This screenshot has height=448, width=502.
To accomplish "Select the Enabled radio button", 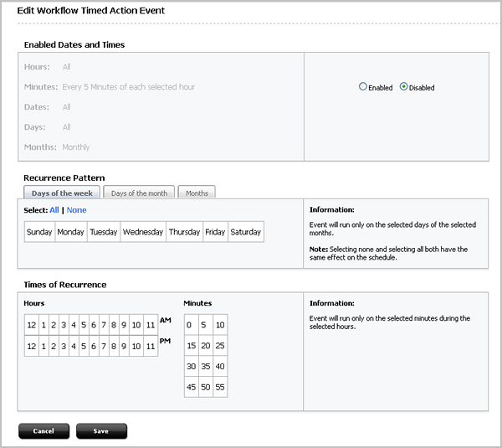I will (363, 86).
